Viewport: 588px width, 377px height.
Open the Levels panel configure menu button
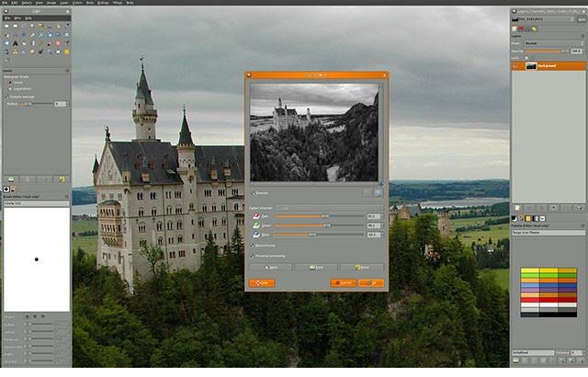pyautogui.click(x=67, y=71)
